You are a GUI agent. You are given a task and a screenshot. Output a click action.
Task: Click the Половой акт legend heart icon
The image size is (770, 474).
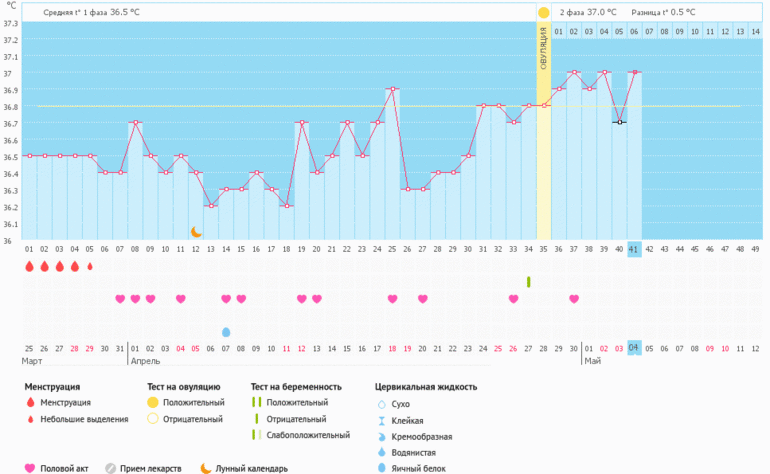click(29, 468)
